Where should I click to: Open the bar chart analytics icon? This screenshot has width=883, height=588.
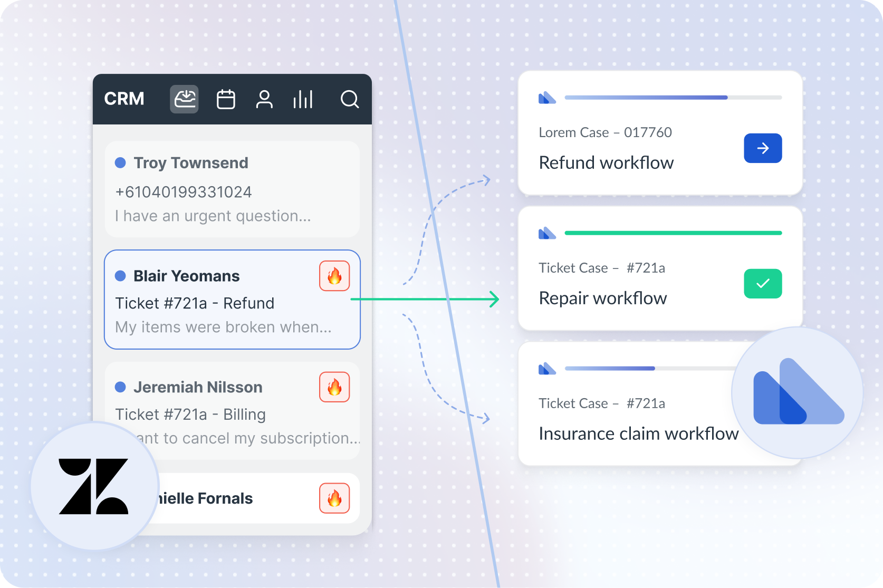[x=303, y=99]
